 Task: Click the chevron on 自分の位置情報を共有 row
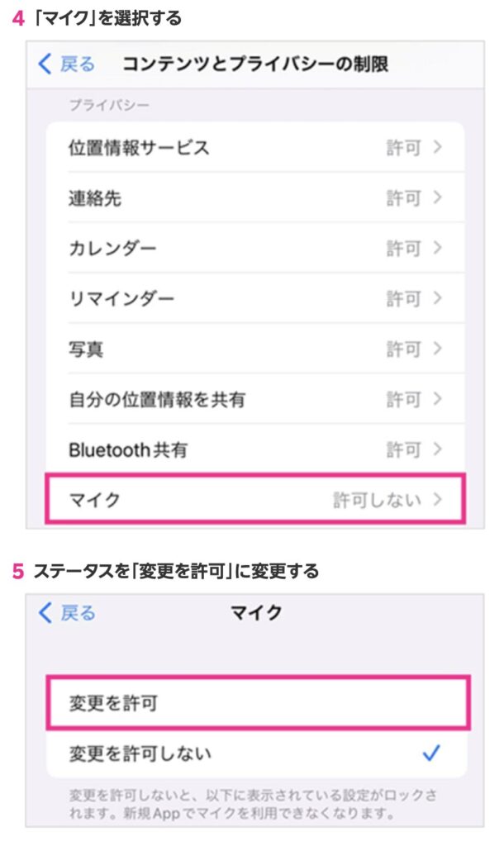(x=438, y=400)
